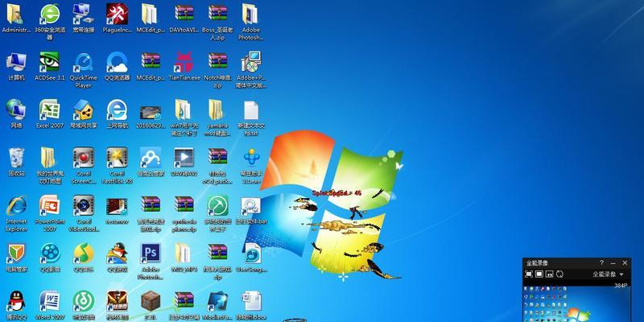The height and width of the screenshot is (322, 644).
Task: Click the 384P resolution label
Action: (621, 285)
